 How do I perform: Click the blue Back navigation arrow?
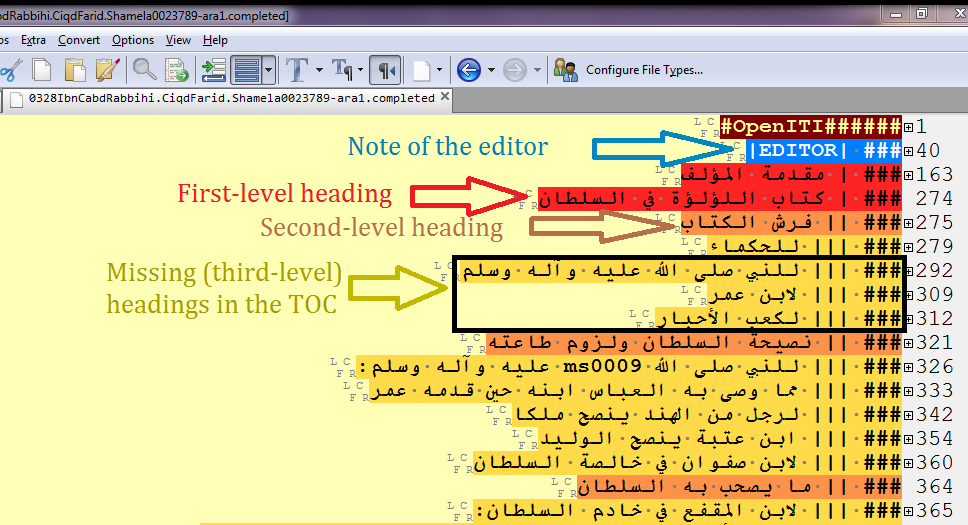click(468, 70)
